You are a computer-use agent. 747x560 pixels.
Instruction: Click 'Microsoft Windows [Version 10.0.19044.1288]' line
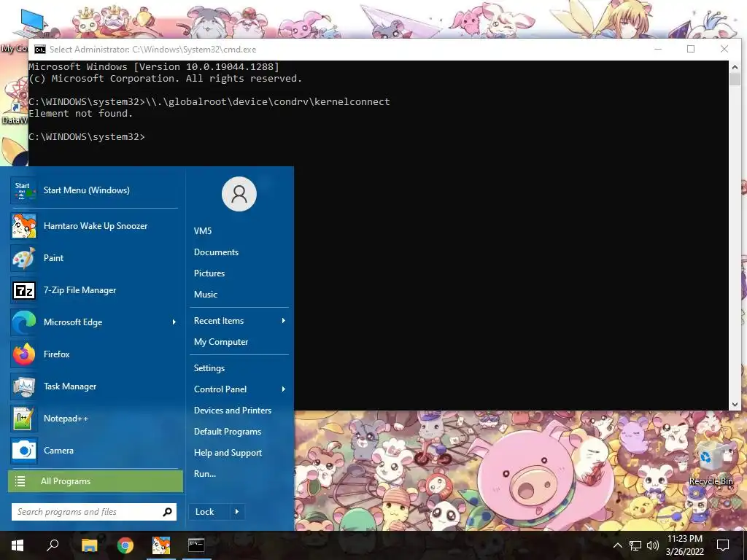[154, 66]
